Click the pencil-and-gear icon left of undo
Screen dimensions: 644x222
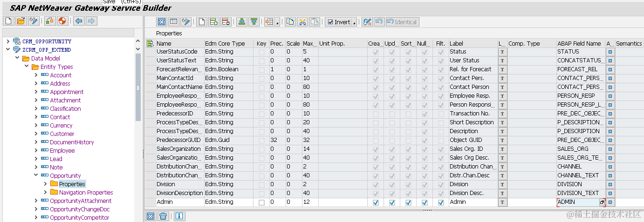coord(367,22)
